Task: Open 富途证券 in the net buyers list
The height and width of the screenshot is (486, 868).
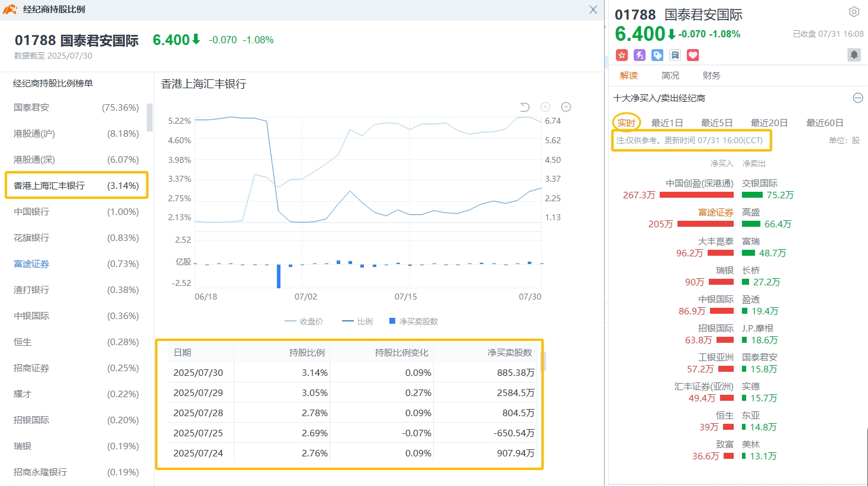Action: (716, 213)
